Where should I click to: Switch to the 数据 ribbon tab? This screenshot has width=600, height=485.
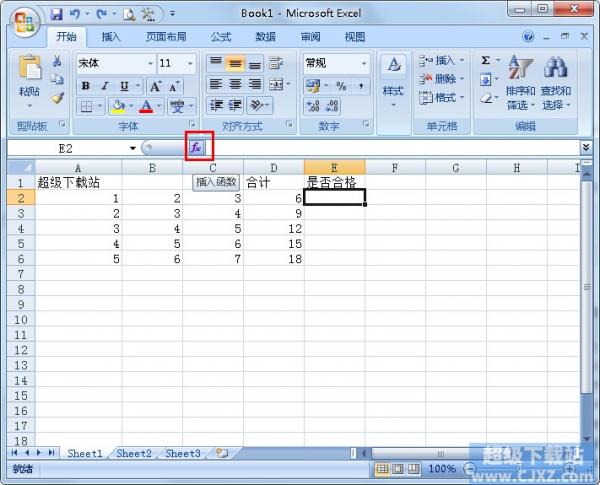(x=266, y=37)
